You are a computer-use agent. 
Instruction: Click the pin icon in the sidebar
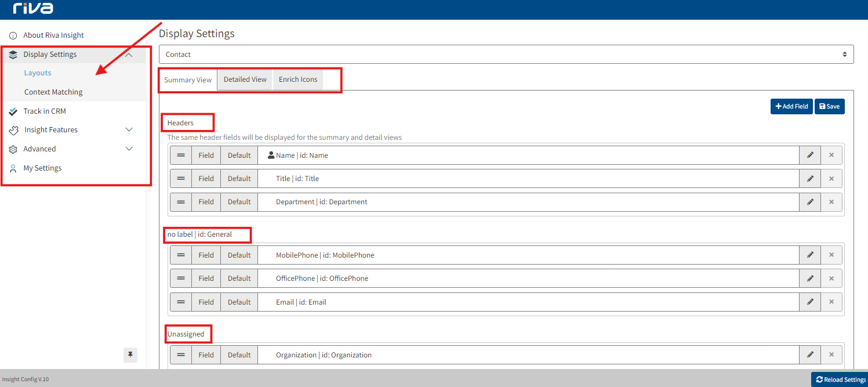tap(130, 355)
